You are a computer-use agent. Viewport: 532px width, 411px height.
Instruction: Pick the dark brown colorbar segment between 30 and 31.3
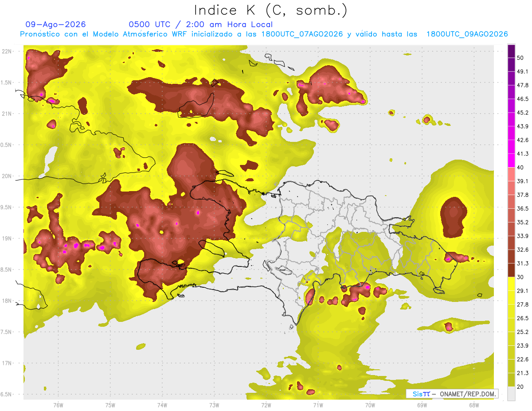pos(511,270)
